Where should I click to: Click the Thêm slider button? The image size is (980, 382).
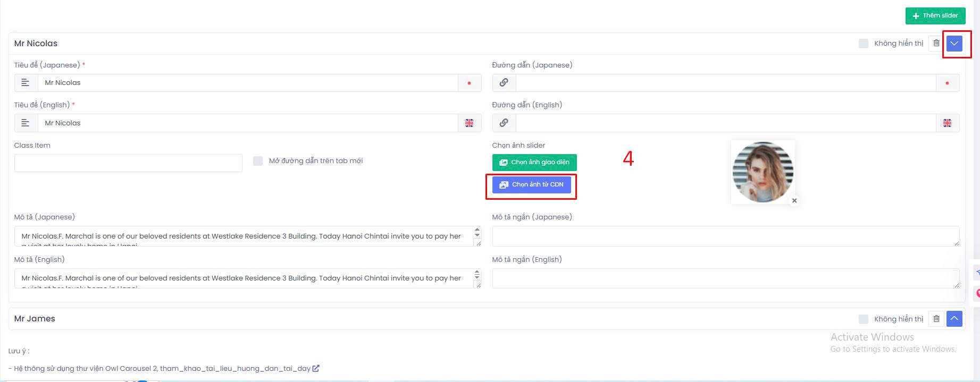point(935,15)
